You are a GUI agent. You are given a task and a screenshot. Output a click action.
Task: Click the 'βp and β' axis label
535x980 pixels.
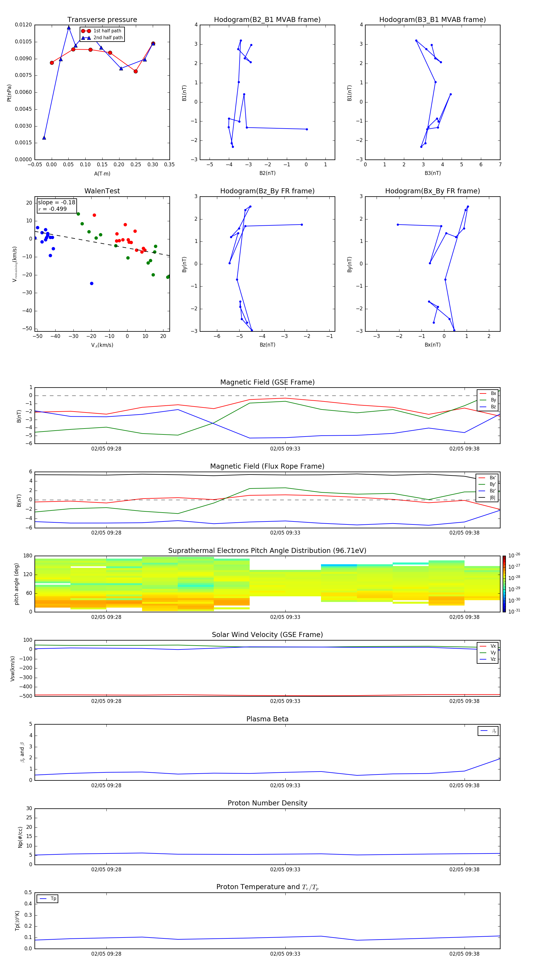22,753
